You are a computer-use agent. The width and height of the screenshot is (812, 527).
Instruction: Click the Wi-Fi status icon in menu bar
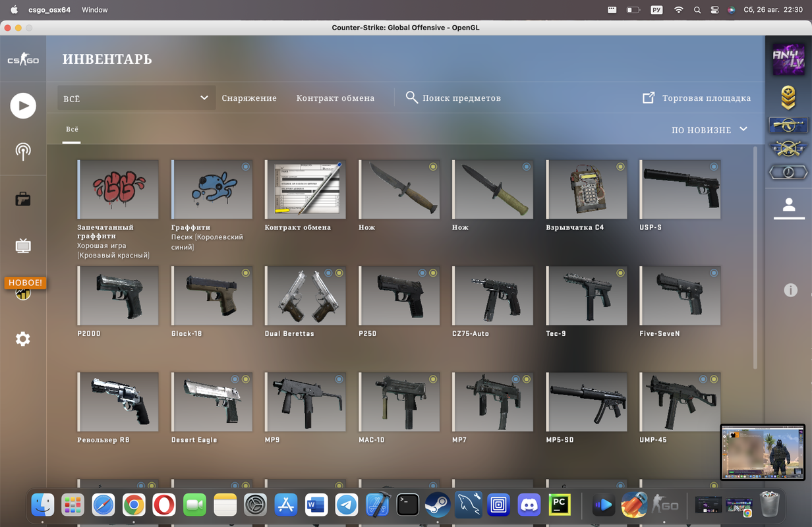[x=678, y=10]
